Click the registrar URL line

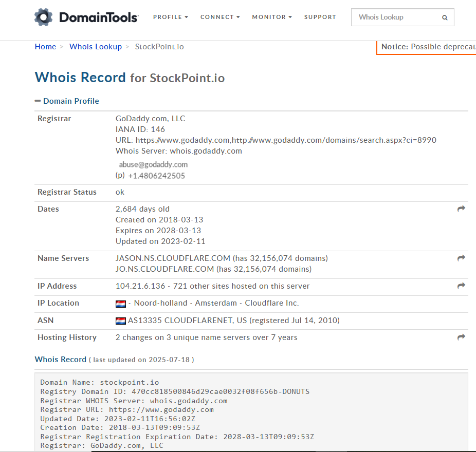276,140
